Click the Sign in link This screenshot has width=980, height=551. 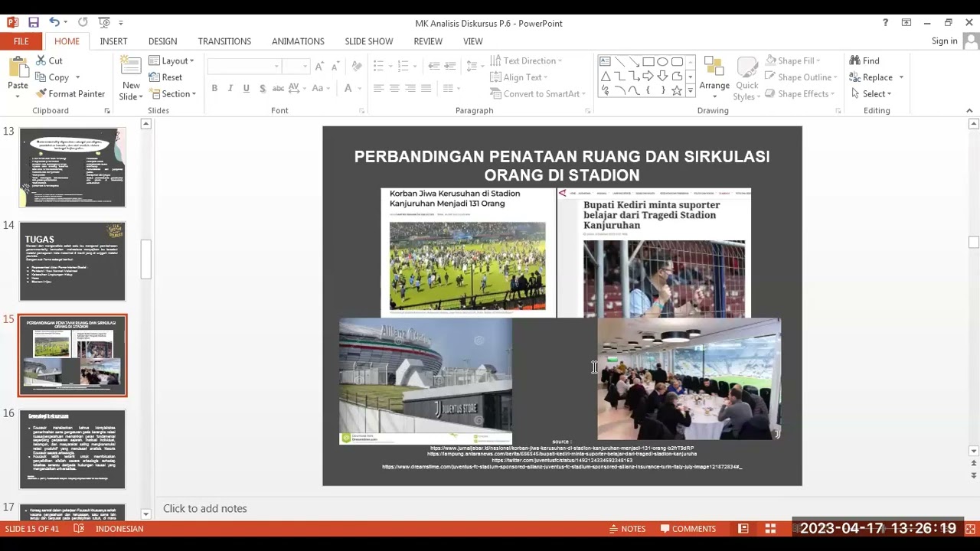pyautogui.click(x=944, y=41)
